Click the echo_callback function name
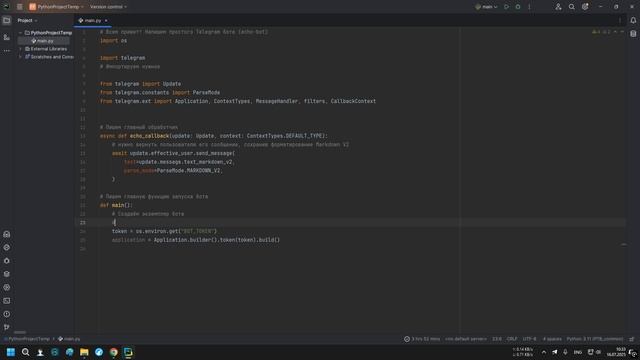The height and width of the screenshot is (360, 640). pos(149,136)
